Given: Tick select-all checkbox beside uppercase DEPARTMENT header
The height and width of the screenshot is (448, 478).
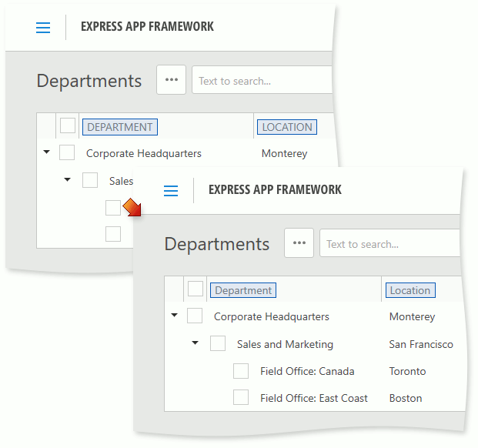Looking at the screenshot, I should 68,125.
